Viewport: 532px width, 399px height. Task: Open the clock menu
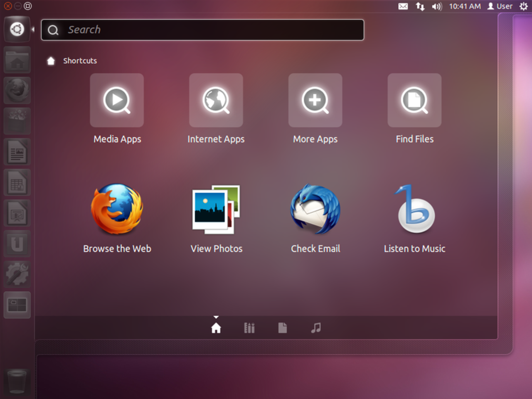coord(464,6)
